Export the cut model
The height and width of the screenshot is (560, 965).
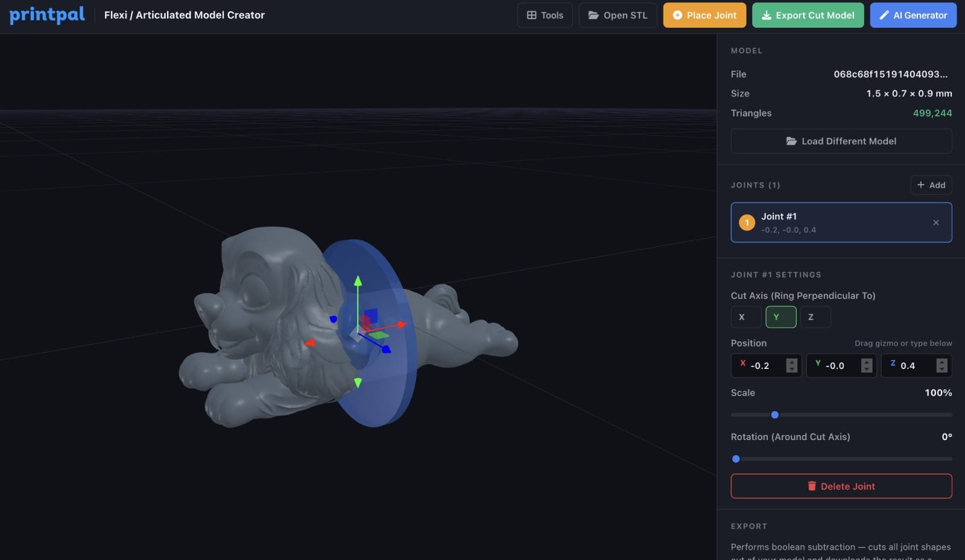pyautogui.click(x=808, y=15)
